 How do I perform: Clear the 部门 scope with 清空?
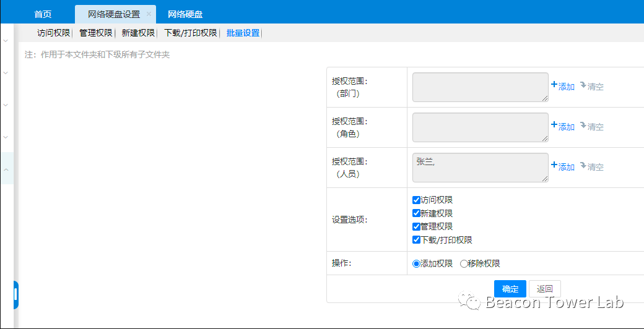591,86
